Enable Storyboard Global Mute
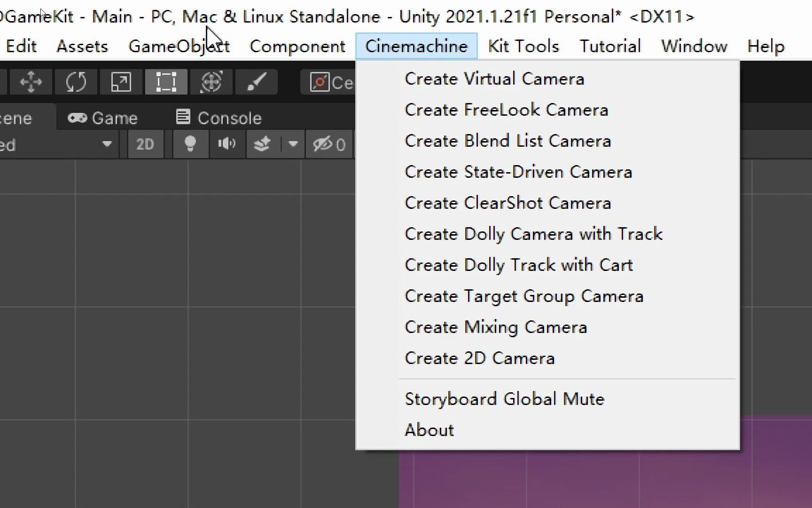The height and width of the screenshot is (508, 812). [504, 398]
